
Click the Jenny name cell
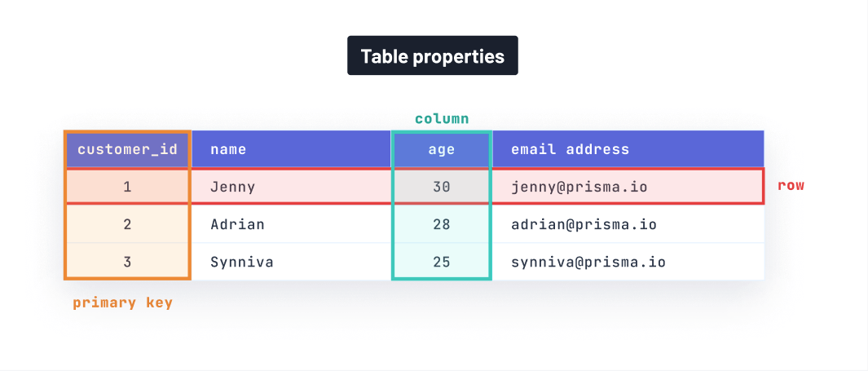291,187
